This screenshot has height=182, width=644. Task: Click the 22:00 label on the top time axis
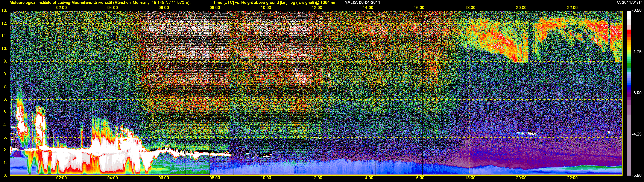[x=572, y=8]
